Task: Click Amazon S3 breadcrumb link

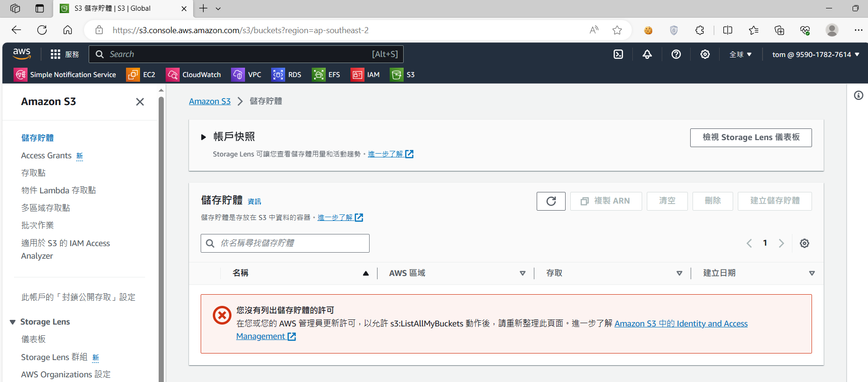Action: point(210,101)
